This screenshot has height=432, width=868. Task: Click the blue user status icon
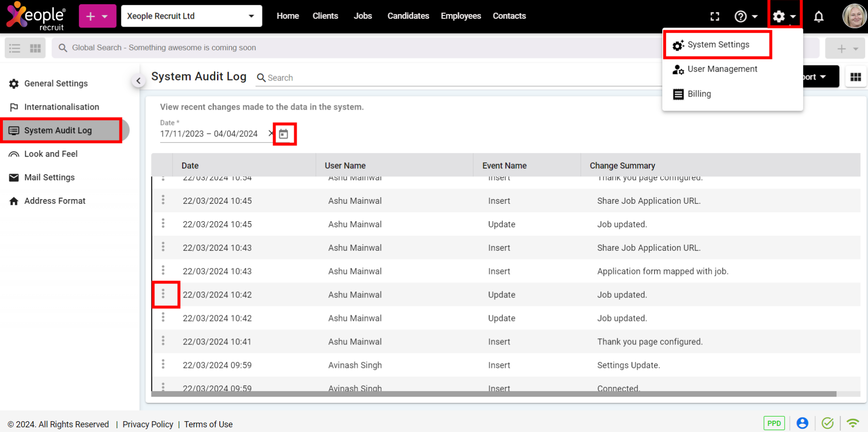point(803,423)
